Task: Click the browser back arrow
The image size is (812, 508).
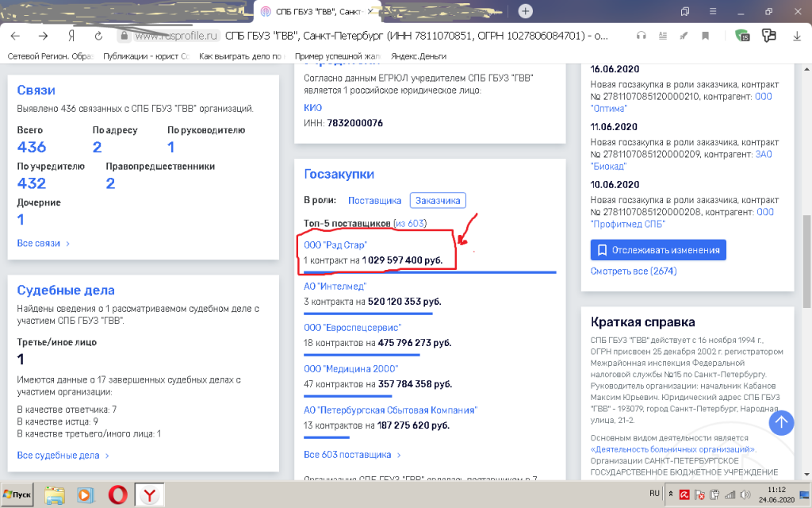Action: click(x=16, y=36)
